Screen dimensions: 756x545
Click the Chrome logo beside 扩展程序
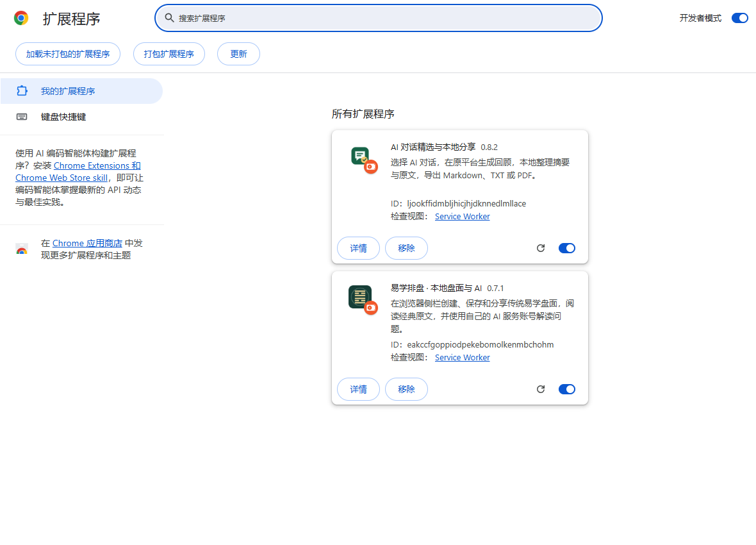coord(21,19)
